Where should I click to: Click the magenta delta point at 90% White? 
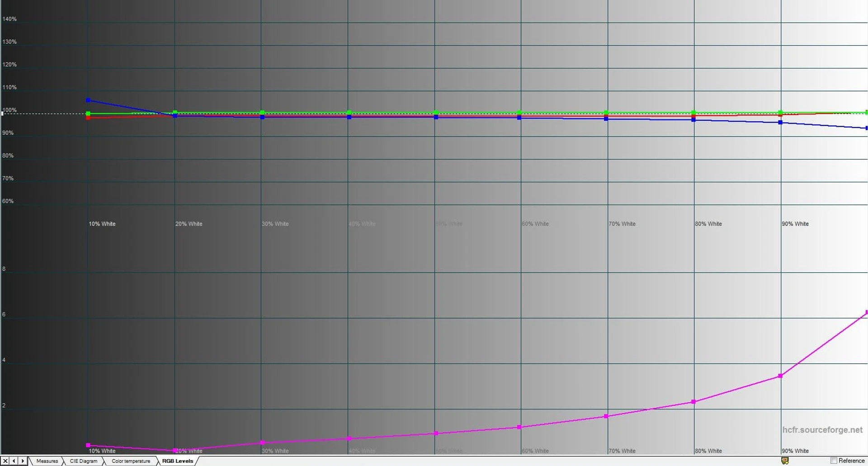tap(780, 376)
